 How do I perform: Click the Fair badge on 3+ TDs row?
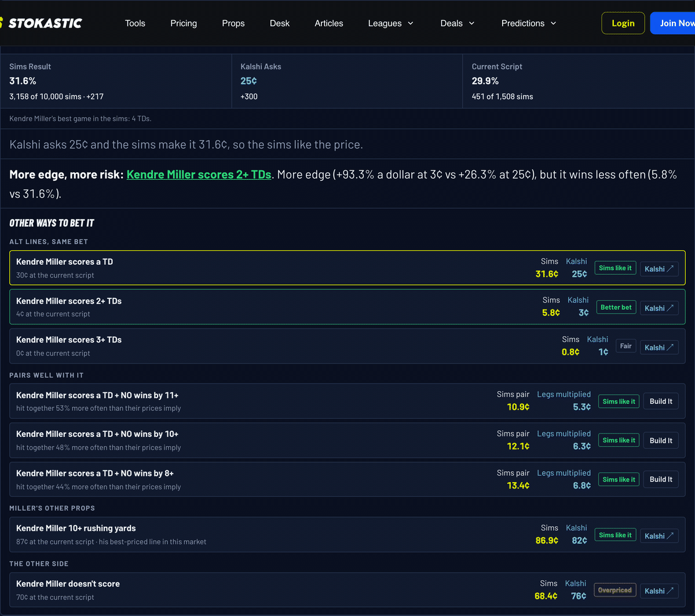[x=625, y=346]
